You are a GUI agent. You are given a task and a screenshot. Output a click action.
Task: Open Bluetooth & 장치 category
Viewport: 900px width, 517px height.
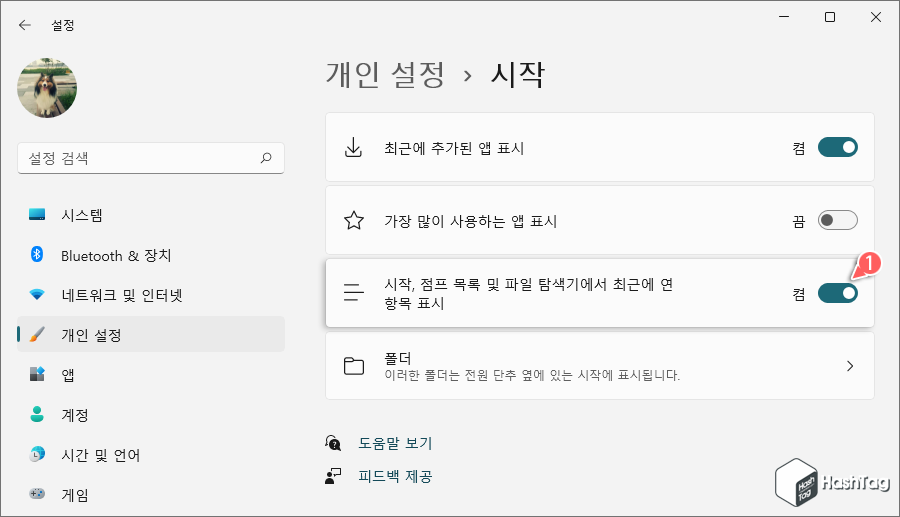151,255
